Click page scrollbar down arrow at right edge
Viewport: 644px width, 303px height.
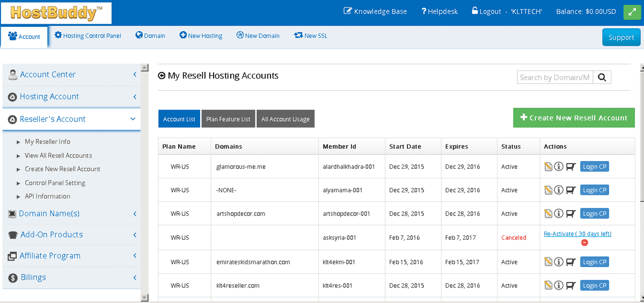pyautogui.click(x=641, y=297)
